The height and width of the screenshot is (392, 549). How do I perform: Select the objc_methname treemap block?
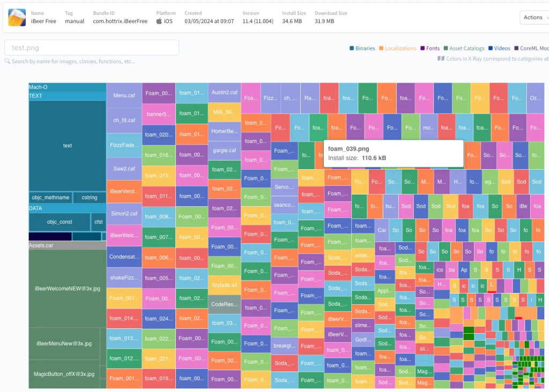coord(50,198)
